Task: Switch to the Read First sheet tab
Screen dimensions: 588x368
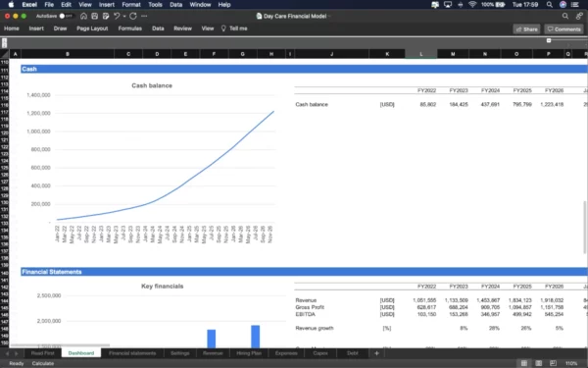Action: coord(43,353)
